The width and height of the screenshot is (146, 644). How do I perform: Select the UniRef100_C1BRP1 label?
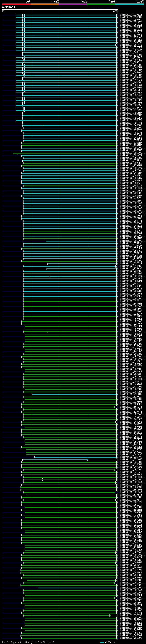131,316
